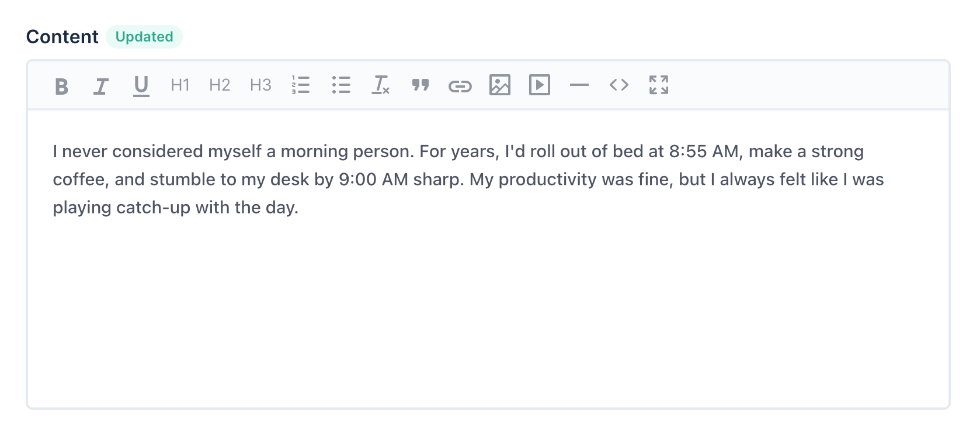Apply bold formatting with the B icon

[x=61, y=85]
